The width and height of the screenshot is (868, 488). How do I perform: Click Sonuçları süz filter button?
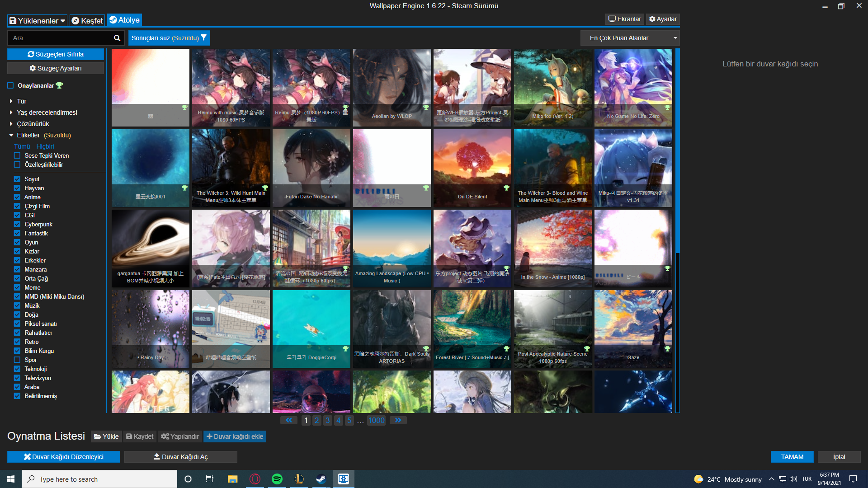[169, 38]
